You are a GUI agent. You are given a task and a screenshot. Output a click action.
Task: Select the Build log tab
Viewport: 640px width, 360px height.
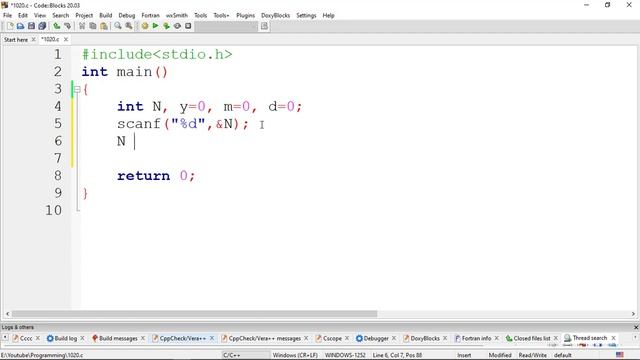coord(65,338)
